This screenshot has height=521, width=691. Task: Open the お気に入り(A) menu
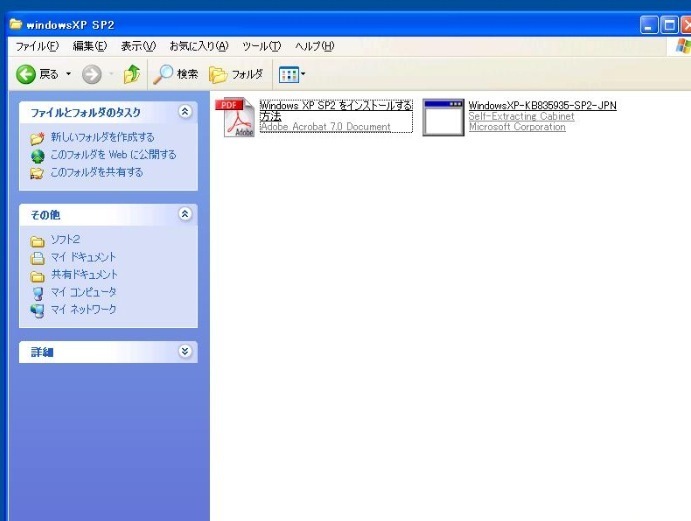tap(198, 46)
